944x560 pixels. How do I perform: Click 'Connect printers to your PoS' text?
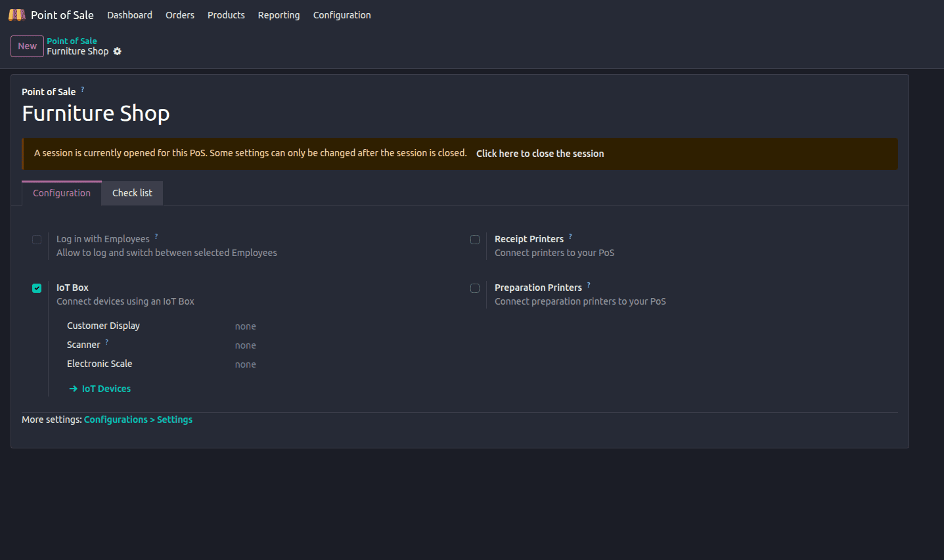pos(554,253)
